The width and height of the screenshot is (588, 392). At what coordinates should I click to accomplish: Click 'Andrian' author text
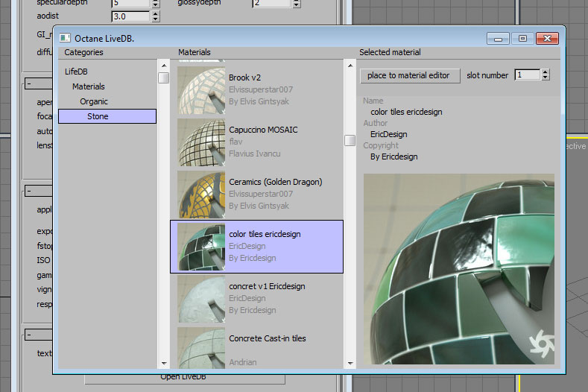(x=243, y=362)
